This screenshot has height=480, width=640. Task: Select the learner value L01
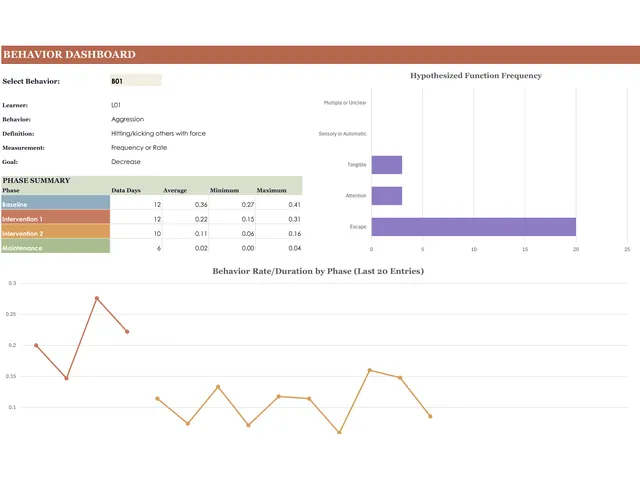(x=116, y=105)
